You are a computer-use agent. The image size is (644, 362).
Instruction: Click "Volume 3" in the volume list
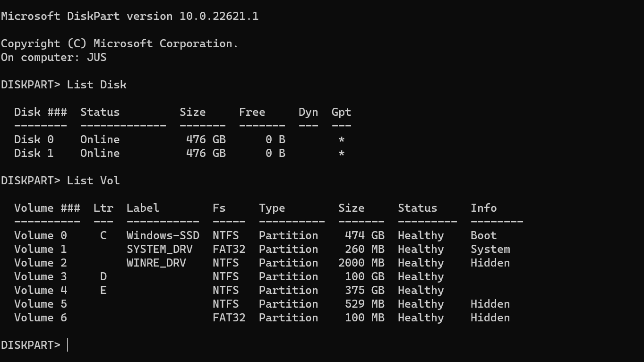40,276
